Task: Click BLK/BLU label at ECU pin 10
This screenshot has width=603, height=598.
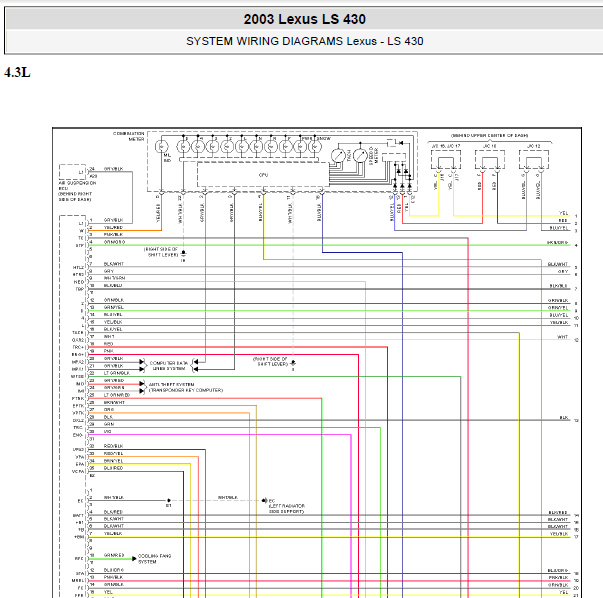Action: [x=113, y=285]
